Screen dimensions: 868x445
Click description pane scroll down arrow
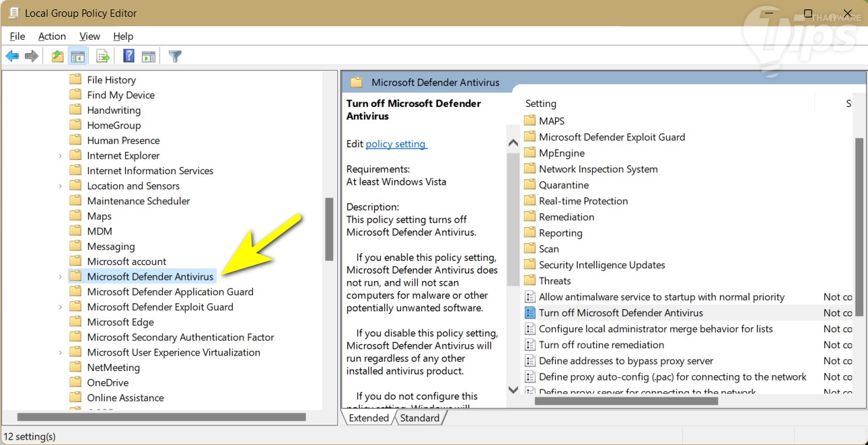513,389
